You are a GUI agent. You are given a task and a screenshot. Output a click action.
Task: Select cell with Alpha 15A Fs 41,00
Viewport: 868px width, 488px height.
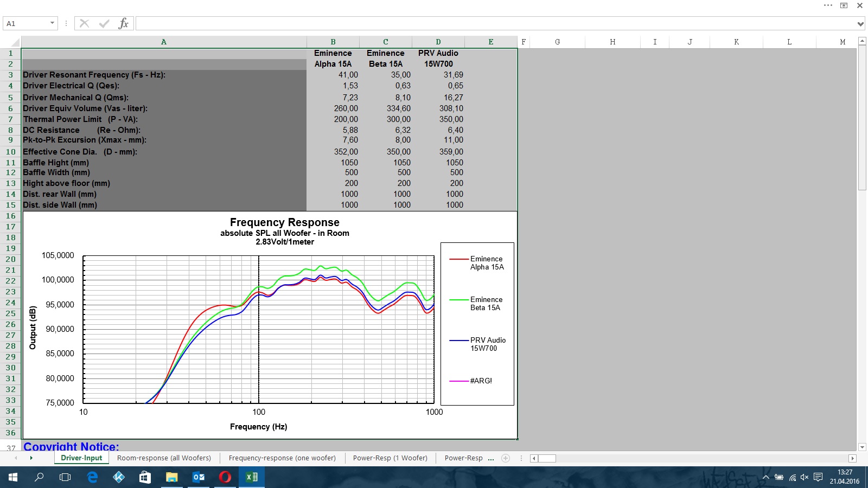tap(333, 75)
